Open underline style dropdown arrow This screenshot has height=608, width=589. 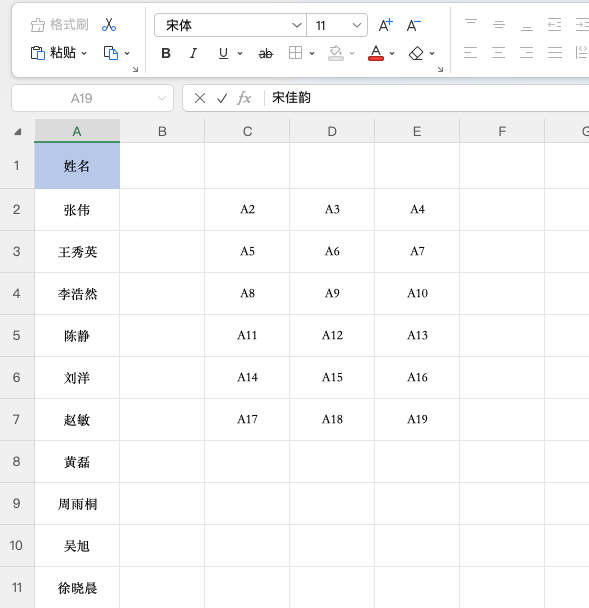[x=240, y=53]
